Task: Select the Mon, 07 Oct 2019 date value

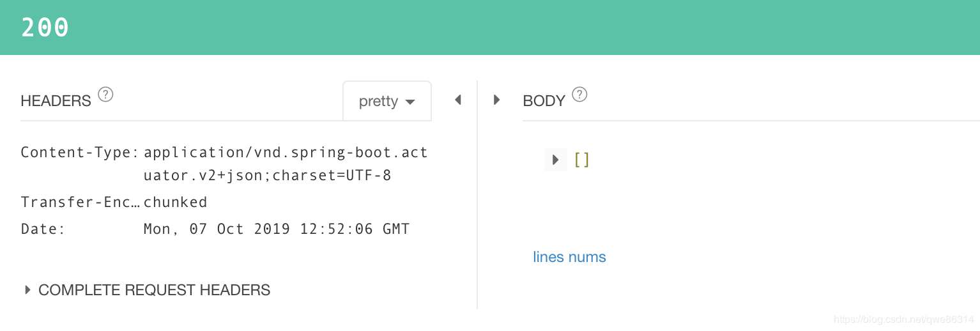Action: pyautogui.click(x=276, y=229)
